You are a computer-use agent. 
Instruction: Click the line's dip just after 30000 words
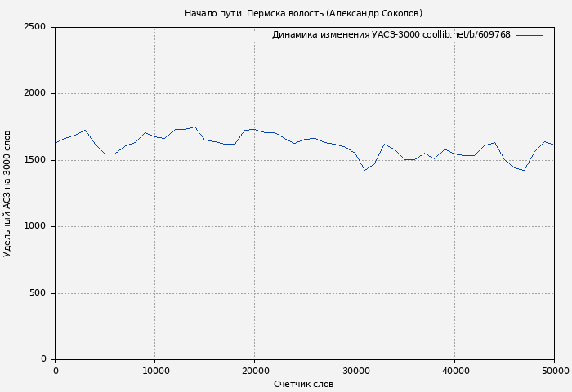(364, 170)
